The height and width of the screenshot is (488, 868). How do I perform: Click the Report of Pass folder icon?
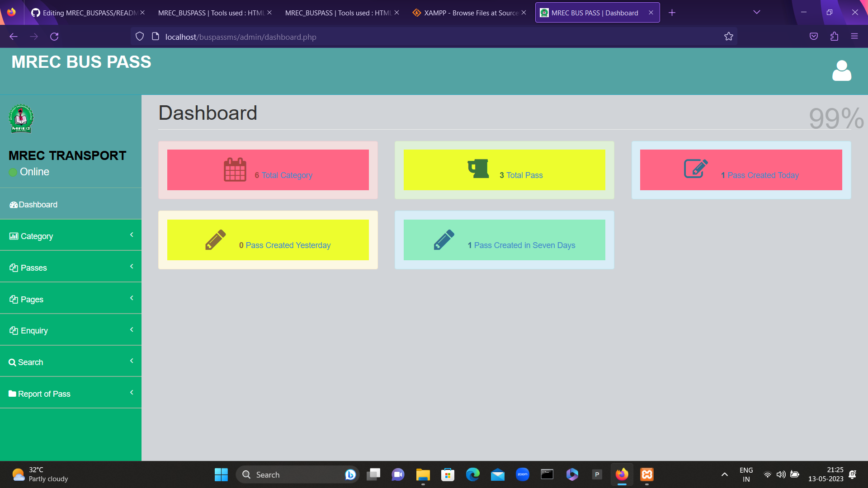click(12, 393)
